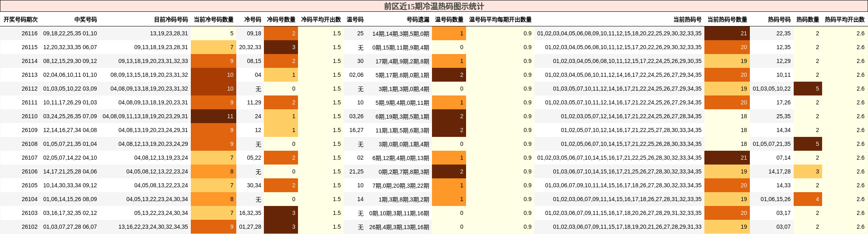Click the 热码号码 column header
The width and height of the screenshot is (868, 234).
[779, 19]
